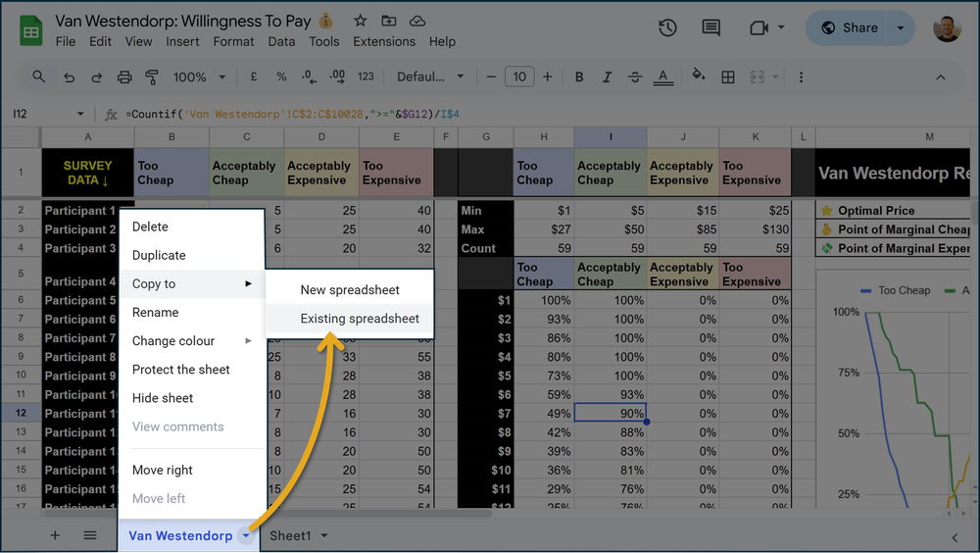Open the File menu
The height and width of the screenshot is (553, 980).
66,41
